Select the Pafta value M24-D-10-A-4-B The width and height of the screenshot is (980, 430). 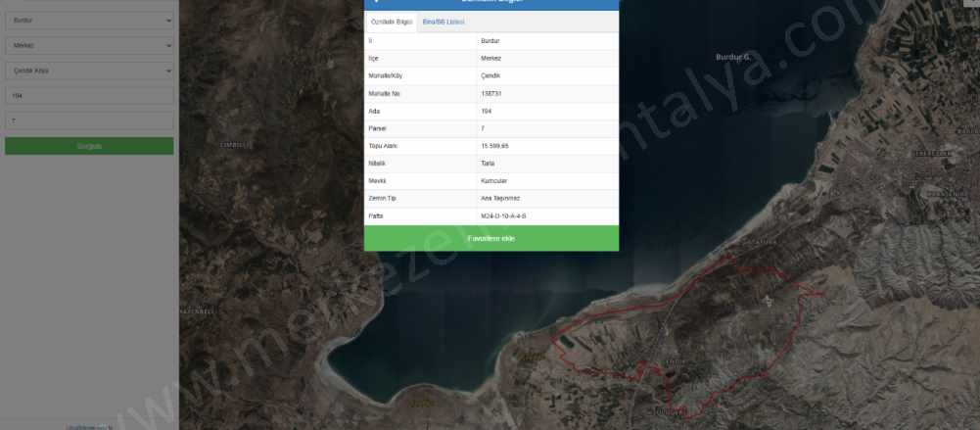(503, 215)
